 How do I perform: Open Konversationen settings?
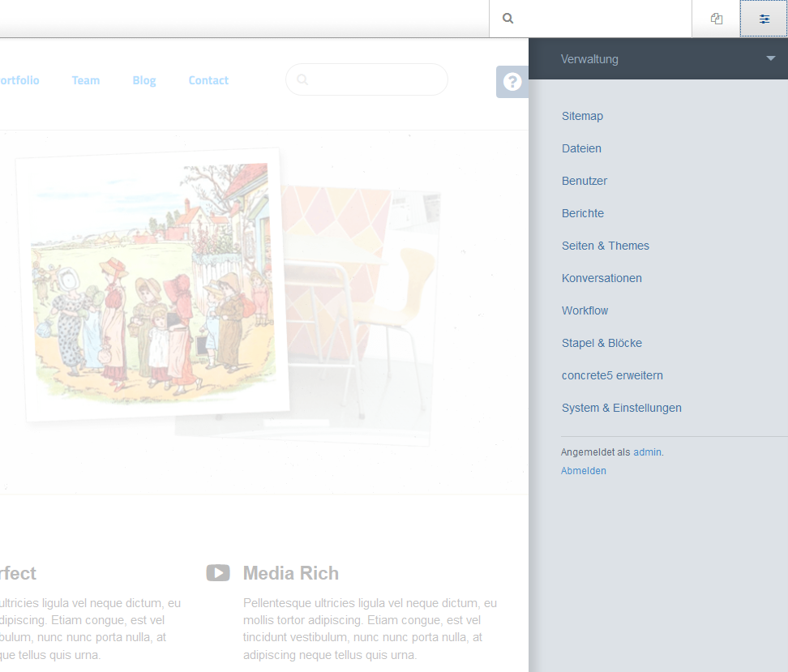click(602, 278)
